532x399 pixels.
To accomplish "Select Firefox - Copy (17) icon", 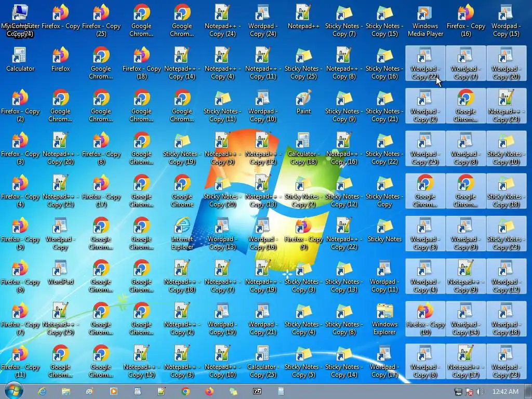I will tap(101, 191).
